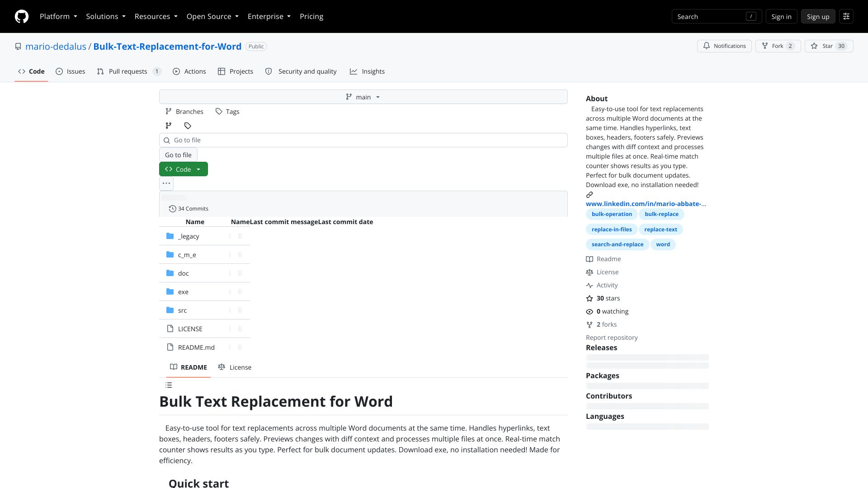Select the bulk-operation topic
The height and width of the screenshot is (488, 868).
tap(612, 214)
